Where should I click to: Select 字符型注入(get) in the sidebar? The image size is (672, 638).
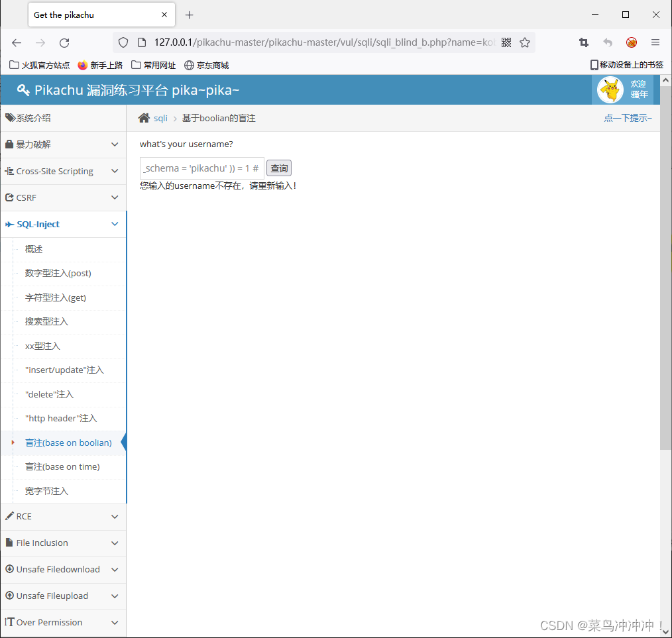pos(55,297)
